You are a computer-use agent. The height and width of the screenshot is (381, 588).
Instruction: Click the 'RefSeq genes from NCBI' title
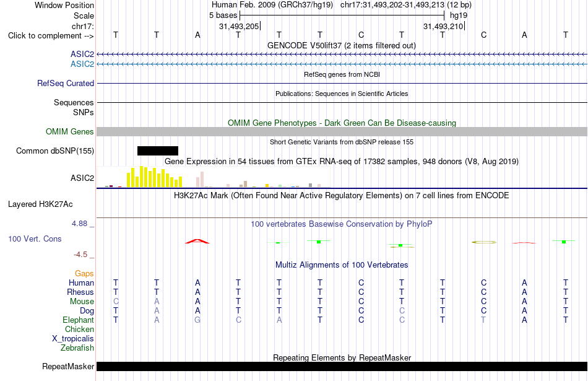point(342,74)
